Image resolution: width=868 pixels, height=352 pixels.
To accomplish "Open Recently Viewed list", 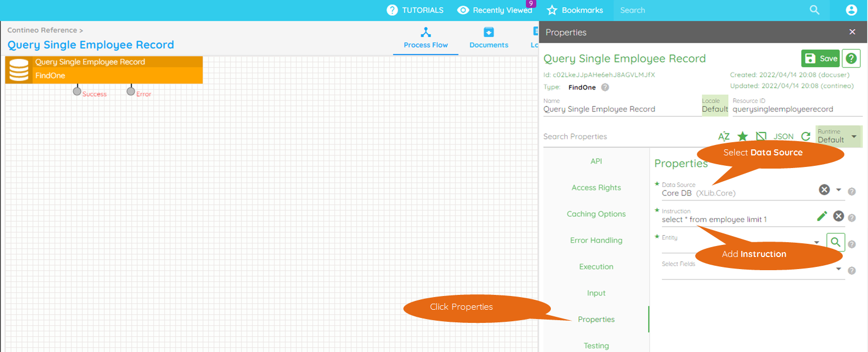I will [x=495, y=10].
